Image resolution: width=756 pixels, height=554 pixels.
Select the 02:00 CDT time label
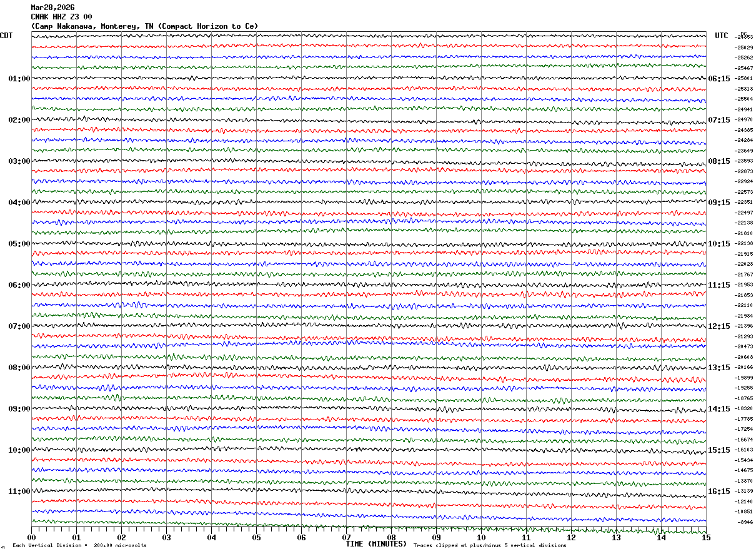tap(19, 120)
